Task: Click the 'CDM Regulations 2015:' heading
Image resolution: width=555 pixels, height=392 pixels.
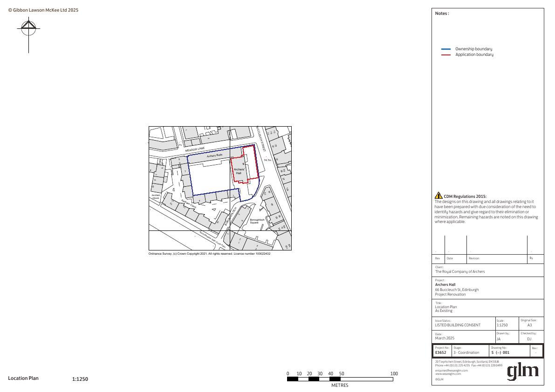Action: coord(465,196)
